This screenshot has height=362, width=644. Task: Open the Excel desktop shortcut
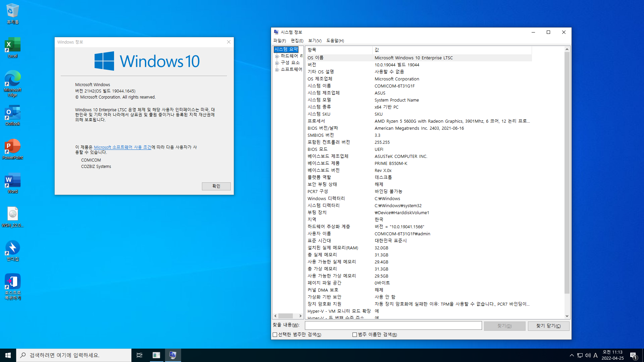13,48
